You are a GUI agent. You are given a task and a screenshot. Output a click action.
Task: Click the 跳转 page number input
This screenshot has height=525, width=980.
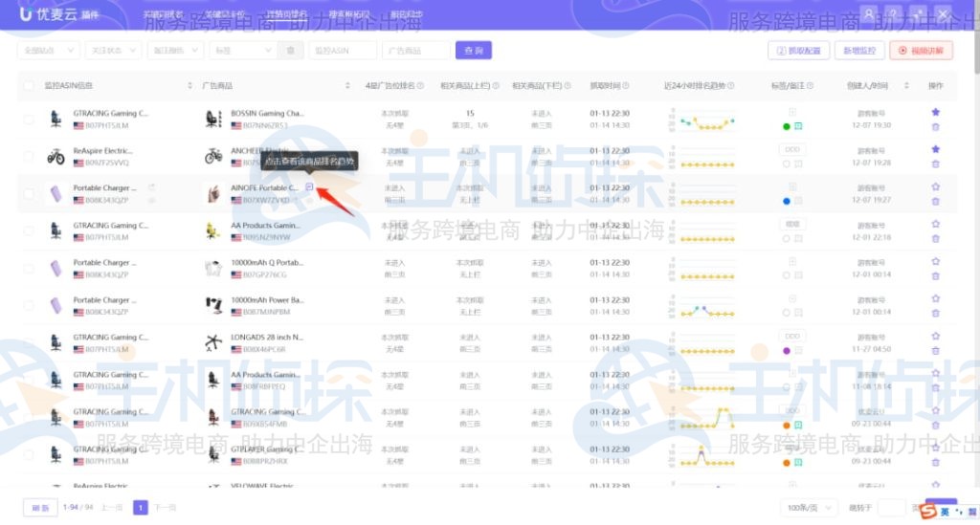891,508
